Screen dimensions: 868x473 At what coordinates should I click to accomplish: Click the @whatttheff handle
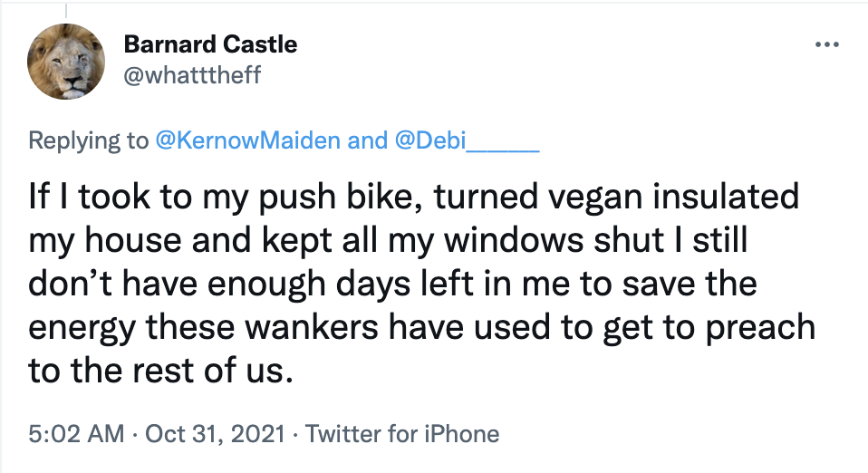191,74
